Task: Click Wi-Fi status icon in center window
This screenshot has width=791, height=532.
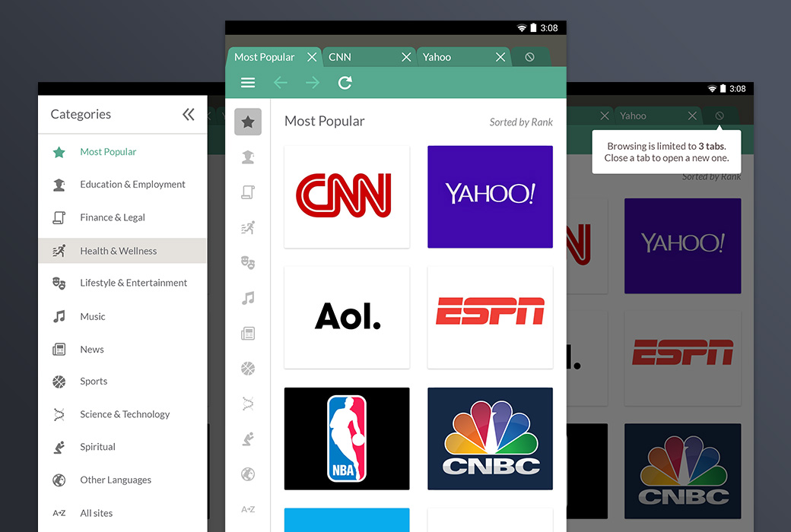Action: [522, 28]
